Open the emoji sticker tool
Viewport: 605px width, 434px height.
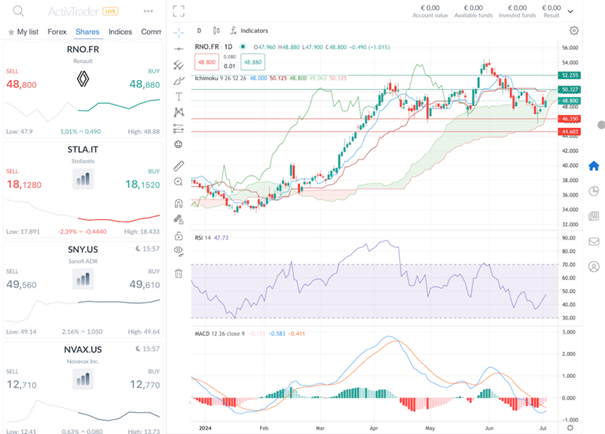coord(178,144)
